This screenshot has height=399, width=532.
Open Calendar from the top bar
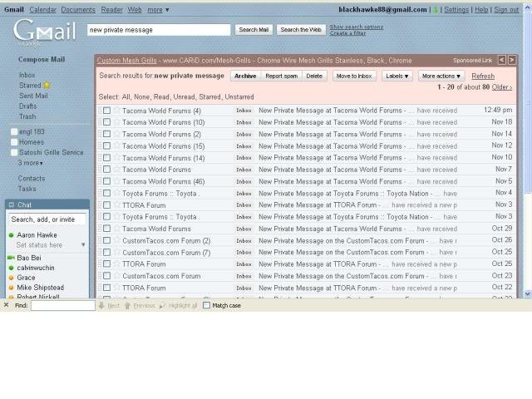[x=42, y=10]
